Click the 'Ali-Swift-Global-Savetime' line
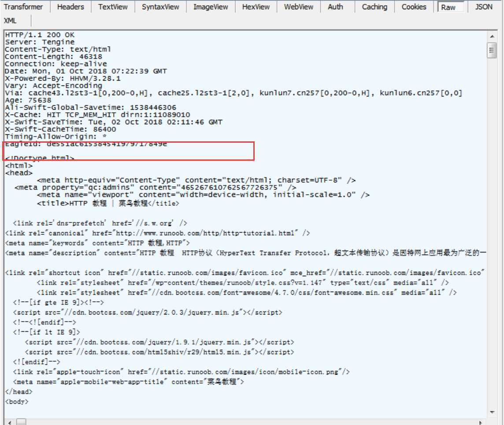The width and height of the screenshot is (504, 425). tap(91, 107)
